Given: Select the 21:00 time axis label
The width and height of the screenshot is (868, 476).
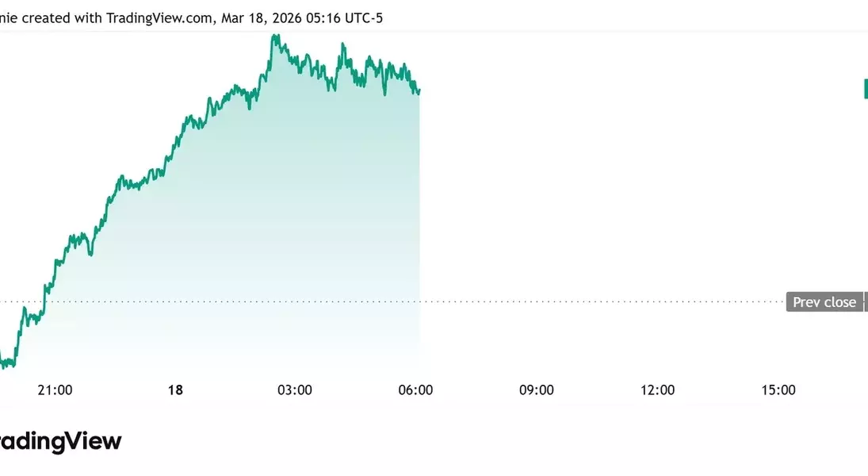Looking at the screenshot, I should [x=55, y=390].
